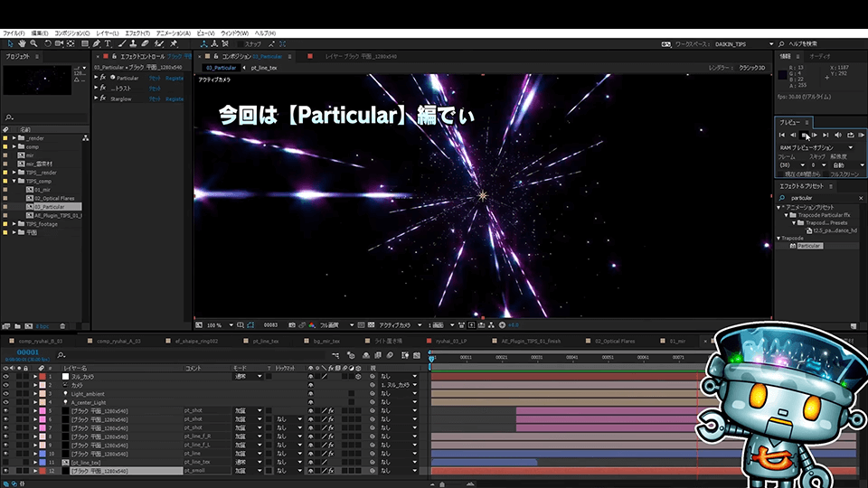This screenshot has height=488, width=868.
Task: Open the ワークスペース DAIKIN_TIPS dropdown
Action: point(771,43)
